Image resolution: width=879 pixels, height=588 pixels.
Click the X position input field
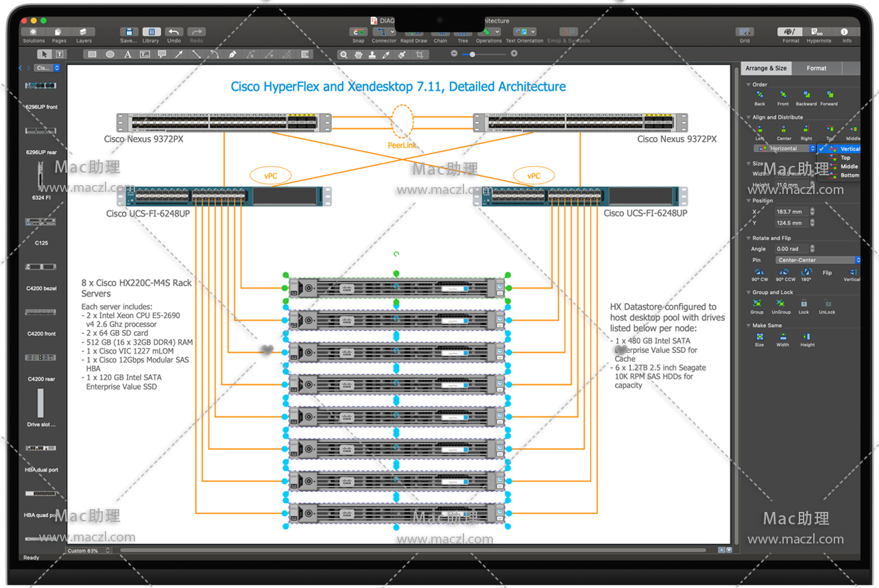click(x=791, y=212)
